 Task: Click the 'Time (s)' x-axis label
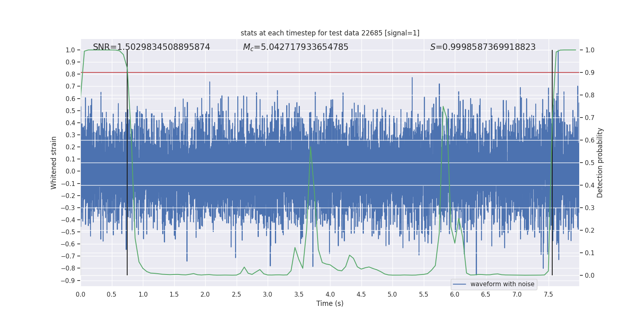[x=330, y=303]
